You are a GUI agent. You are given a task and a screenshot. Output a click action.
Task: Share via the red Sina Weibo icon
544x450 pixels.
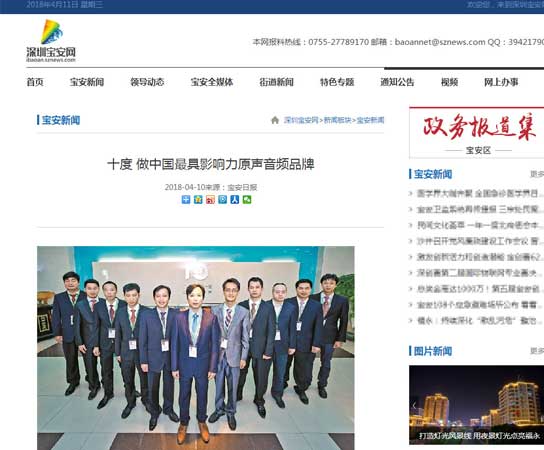point(210,199)
